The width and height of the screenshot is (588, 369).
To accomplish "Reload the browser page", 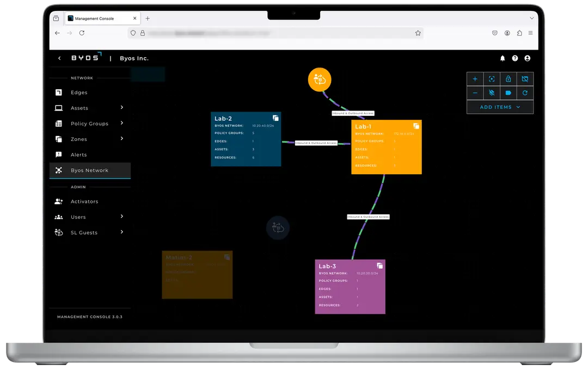I will [x=82, y=33].
